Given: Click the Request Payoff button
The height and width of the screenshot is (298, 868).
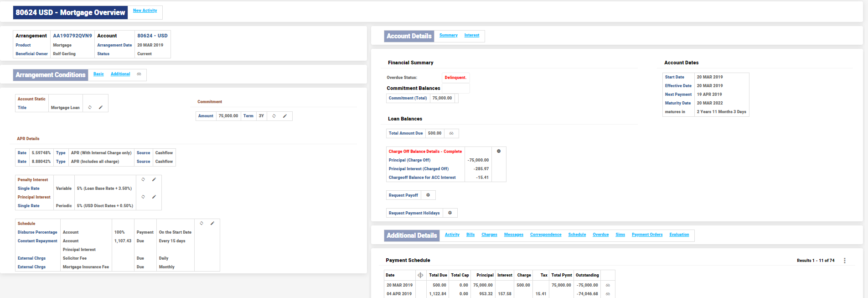Looking at the screenshot, I should pos(403,195).
